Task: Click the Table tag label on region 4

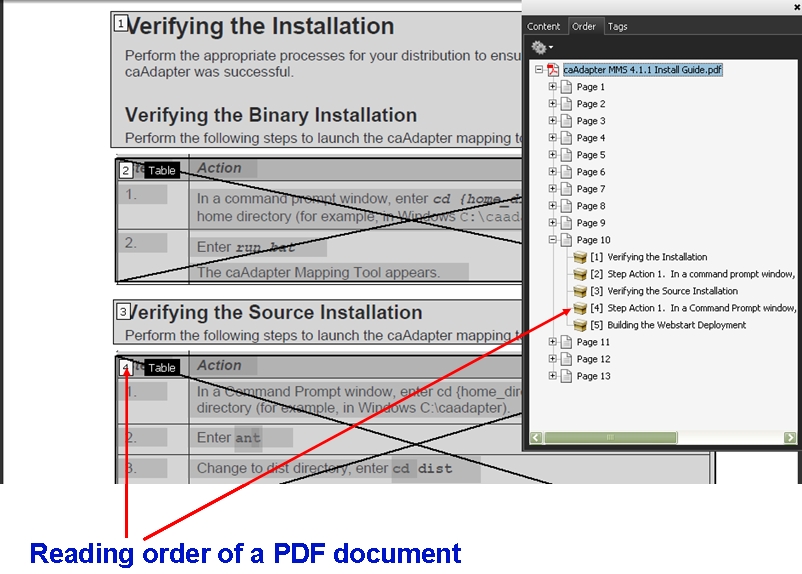Action: (162, 368)
